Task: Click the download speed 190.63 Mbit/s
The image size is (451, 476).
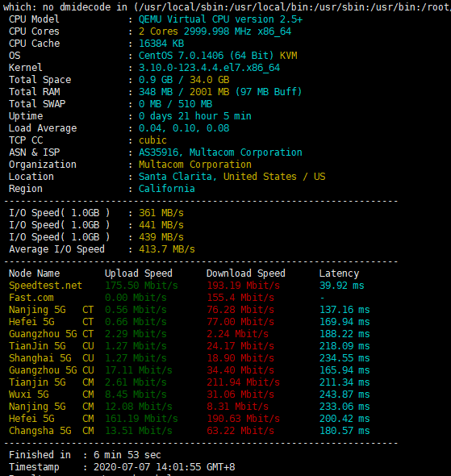Action: tap(243, 419)
